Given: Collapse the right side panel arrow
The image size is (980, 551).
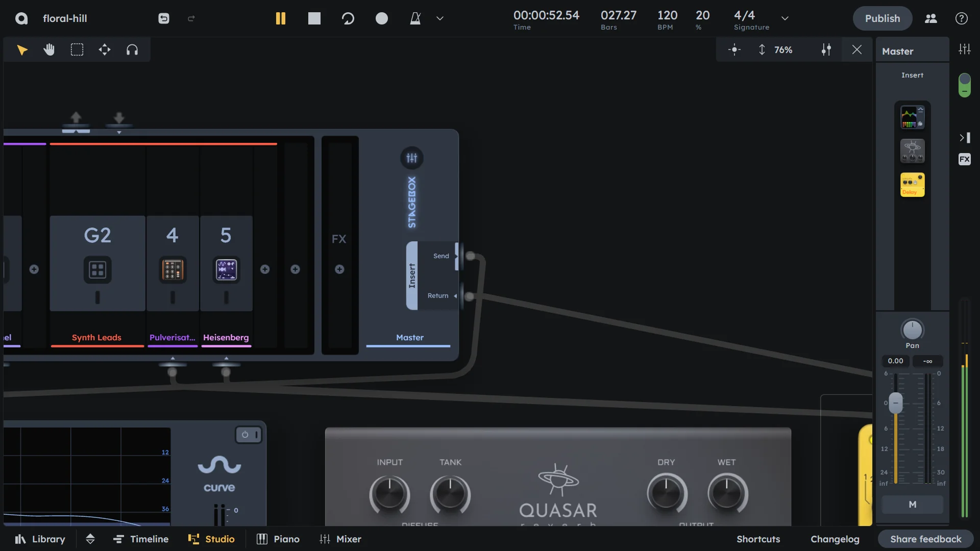Looking at the screenshot, I should pos(964,138).
